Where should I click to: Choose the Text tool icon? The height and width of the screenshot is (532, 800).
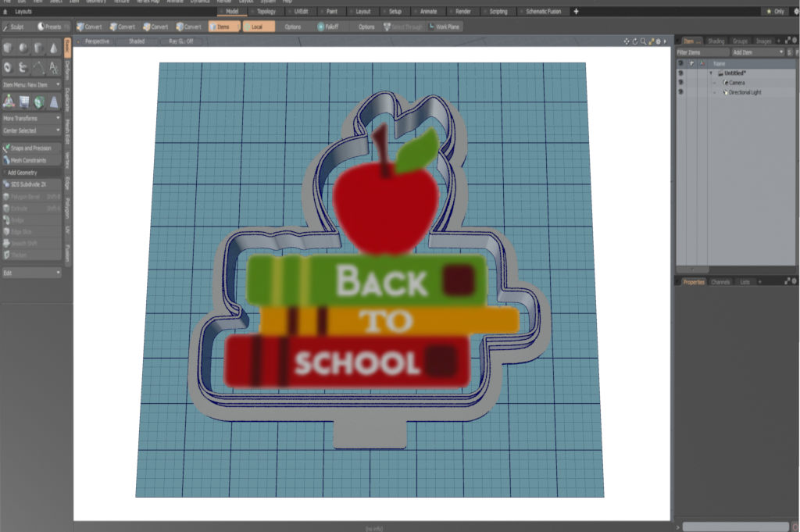point(54,68)
